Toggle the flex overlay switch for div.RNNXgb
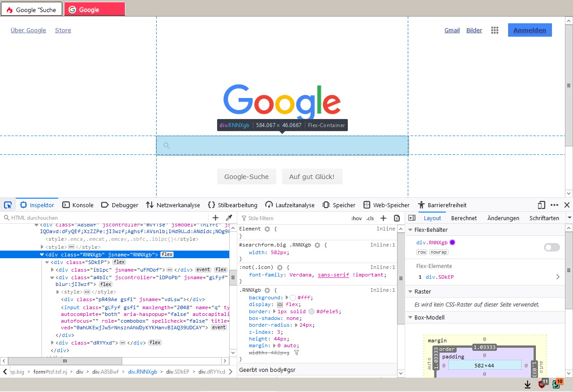 click(552, 247)
